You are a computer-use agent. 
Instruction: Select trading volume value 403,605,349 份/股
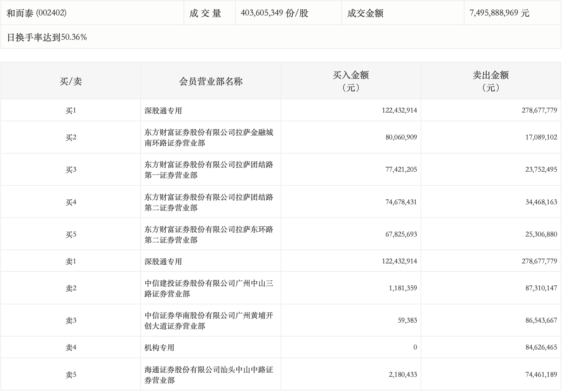pos(275,13)
